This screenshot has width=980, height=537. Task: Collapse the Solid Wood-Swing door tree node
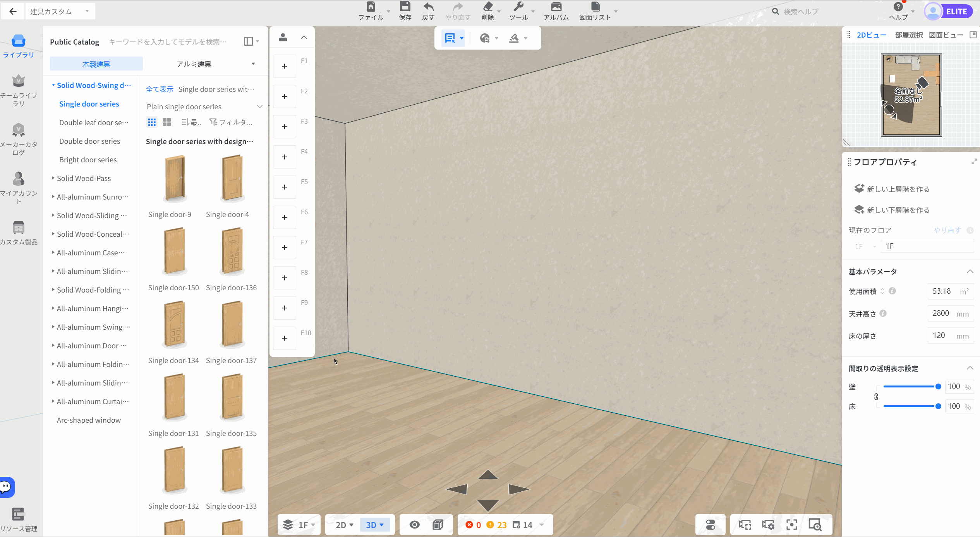click(53, 85)
